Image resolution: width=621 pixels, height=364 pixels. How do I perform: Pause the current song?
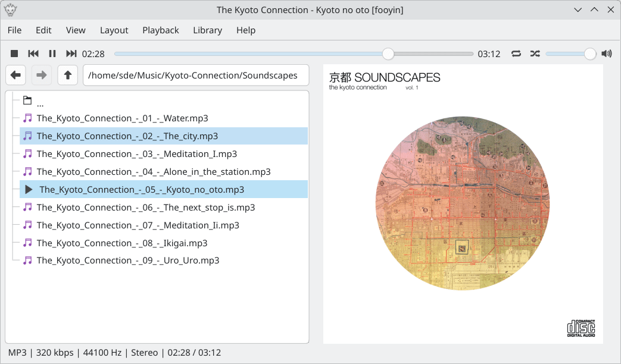pos(52,54)
